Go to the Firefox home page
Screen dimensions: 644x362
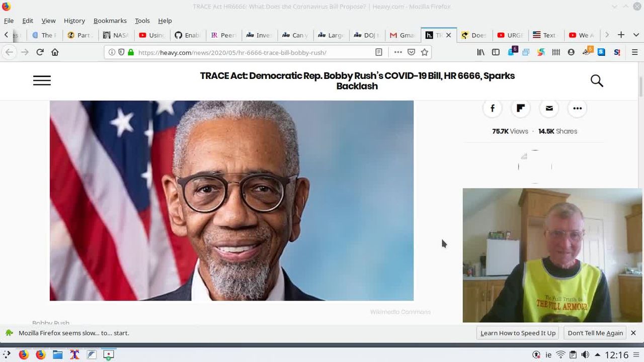[55, 52]
